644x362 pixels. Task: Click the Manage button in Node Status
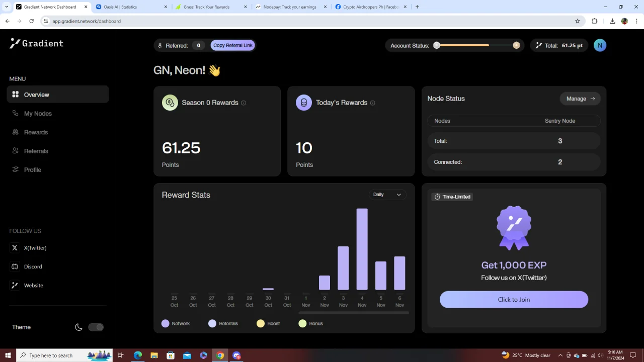coord(580,99)
